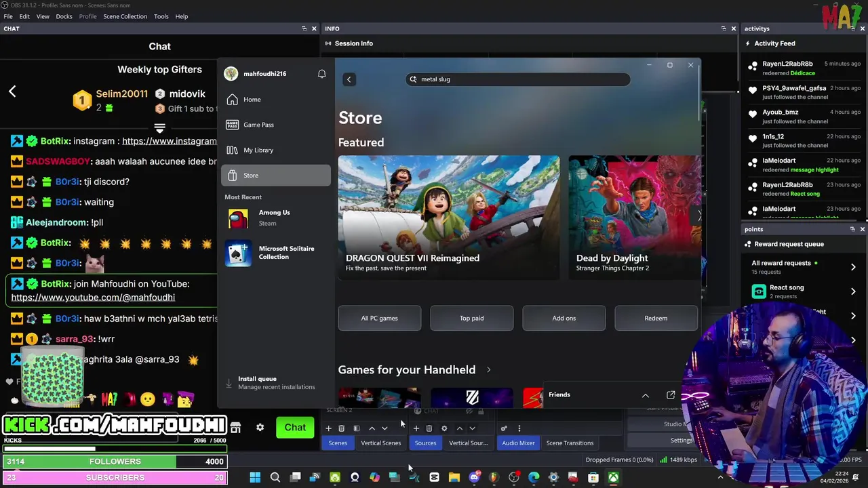Click All PC games button

(380, 318)
